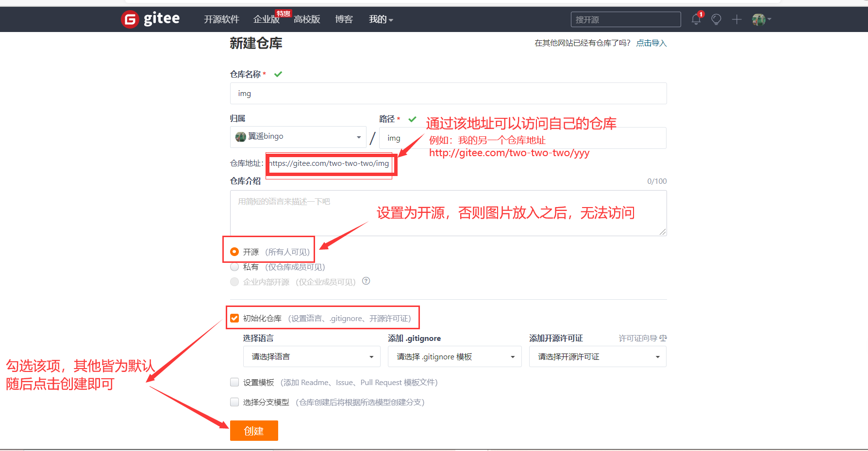
Task: Click the plus icon to create something new
Action: (736, 19)
